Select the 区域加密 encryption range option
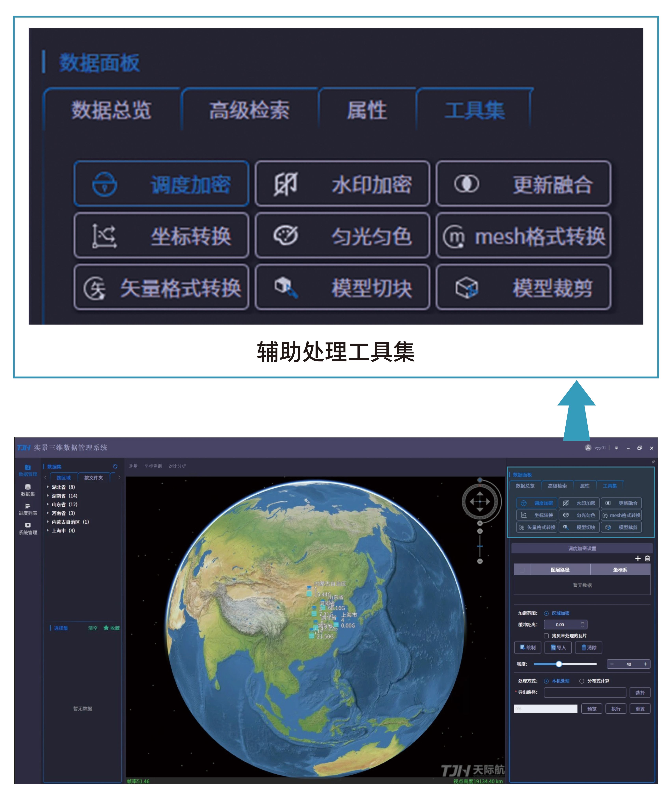The image size is (672, 800). [546, 614]
